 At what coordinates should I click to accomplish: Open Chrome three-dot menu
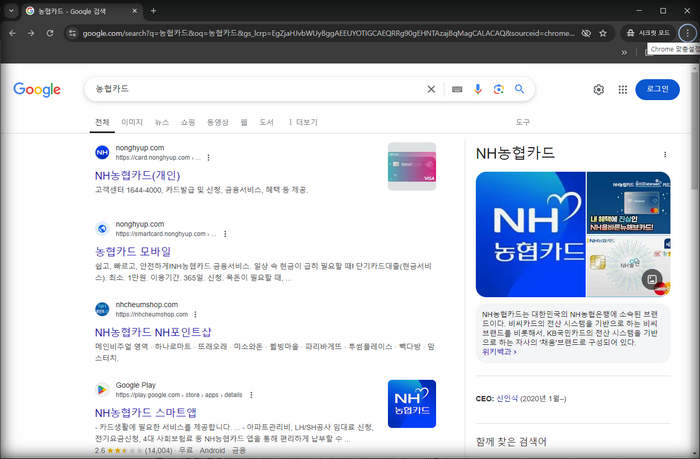pos(686,33)
